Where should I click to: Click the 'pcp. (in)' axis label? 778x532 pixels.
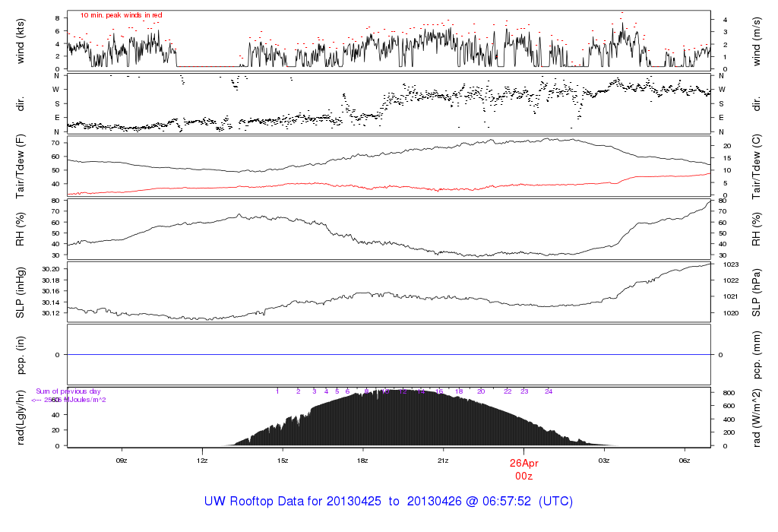(x=21, y=353)
